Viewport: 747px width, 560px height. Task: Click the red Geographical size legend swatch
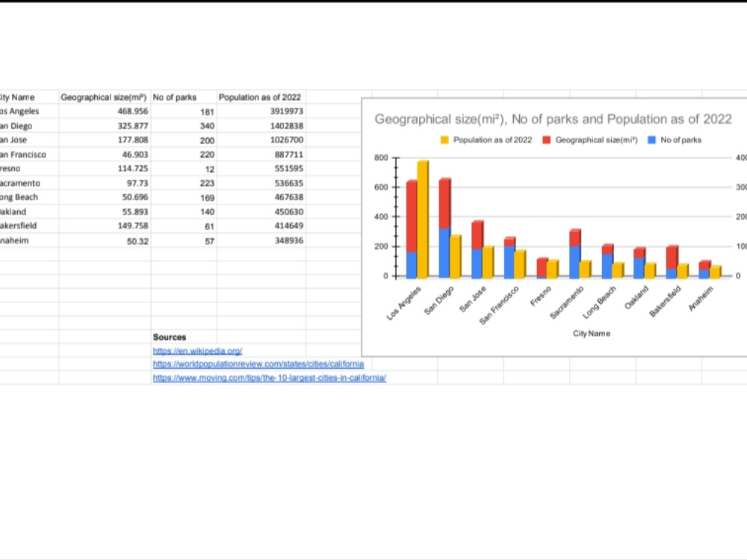pos(547,140)
